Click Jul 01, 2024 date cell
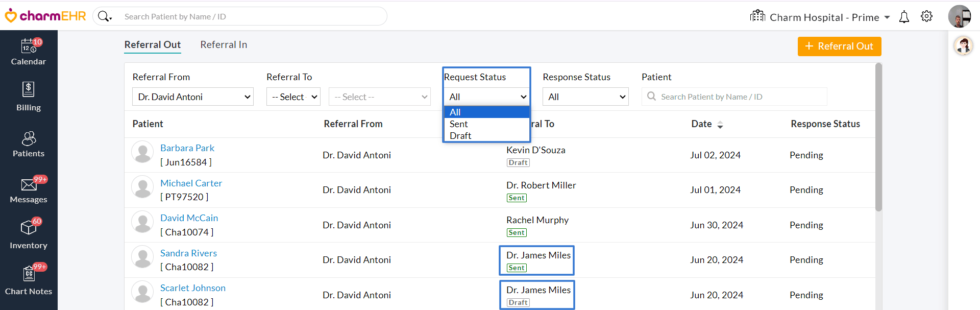The width and height of the screenshot is (980, 310). pos(715,190)
